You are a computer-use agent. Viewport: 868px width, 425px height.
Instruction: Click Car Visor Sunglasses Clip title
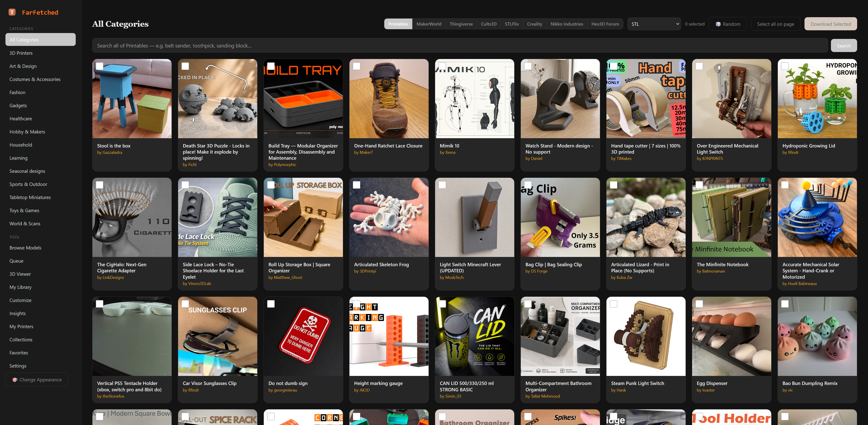tap(209, 383)
